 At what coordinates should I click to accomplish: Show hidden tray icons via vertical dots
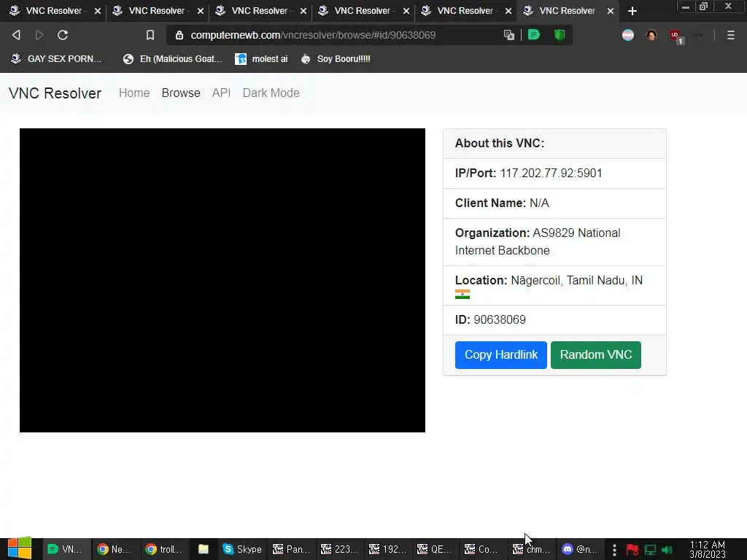[x=614, y=550]
